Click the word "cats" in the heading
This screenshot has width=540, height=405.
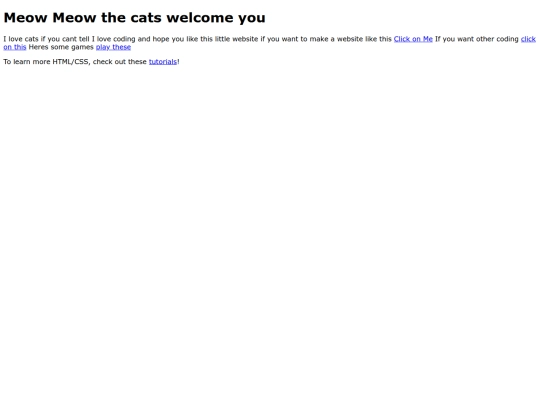[146, 18]
